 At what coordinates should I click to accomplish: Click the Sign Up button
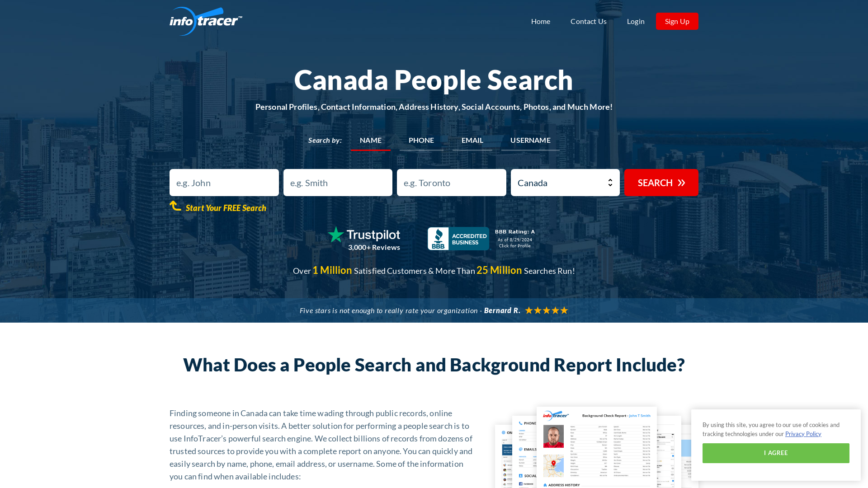[x=677, y=21]
